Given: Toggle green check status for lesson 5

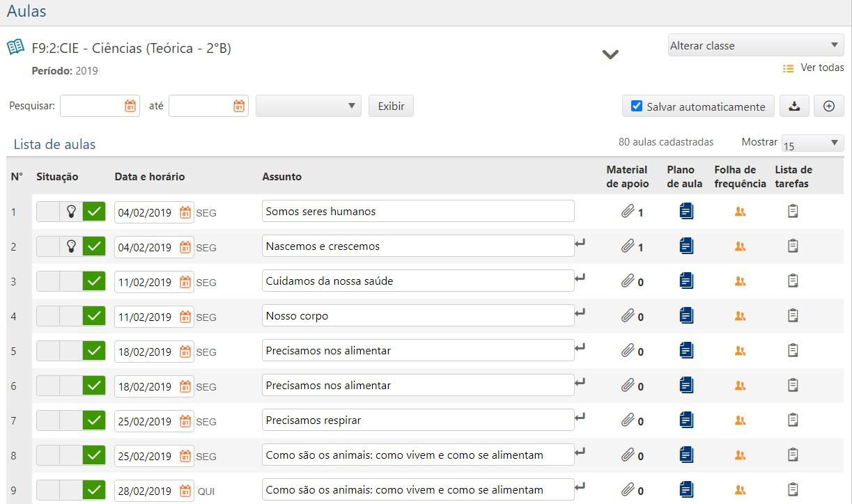Looking at the screenshot, I should click(94, 351).
